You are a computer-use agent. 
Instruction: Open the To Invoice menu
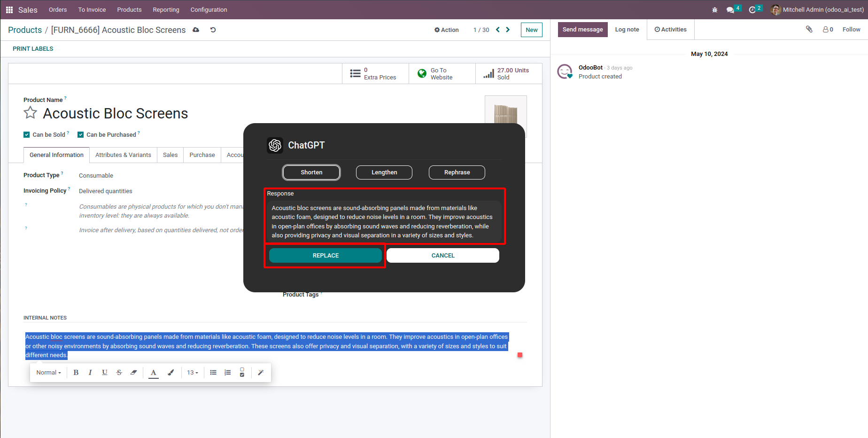(x=92, y=10)
